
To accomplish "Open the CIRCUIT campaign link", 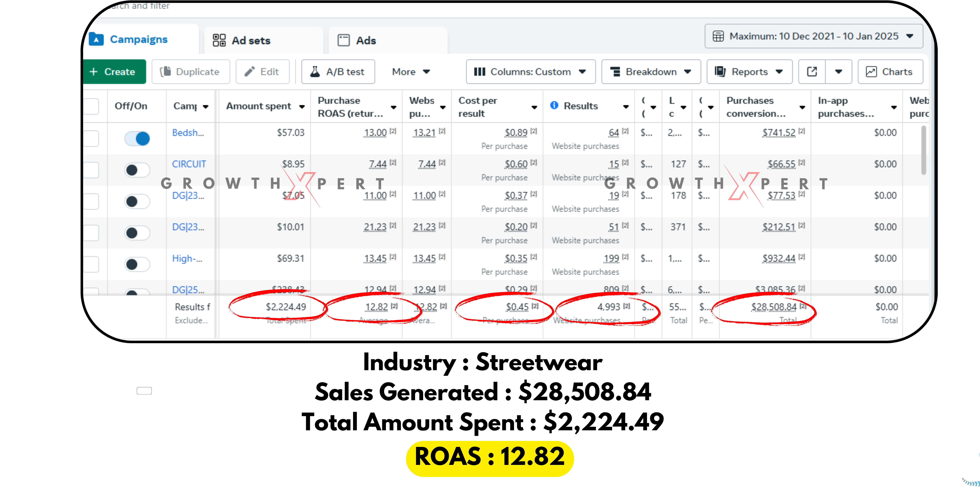I will [x=189, y=164].
